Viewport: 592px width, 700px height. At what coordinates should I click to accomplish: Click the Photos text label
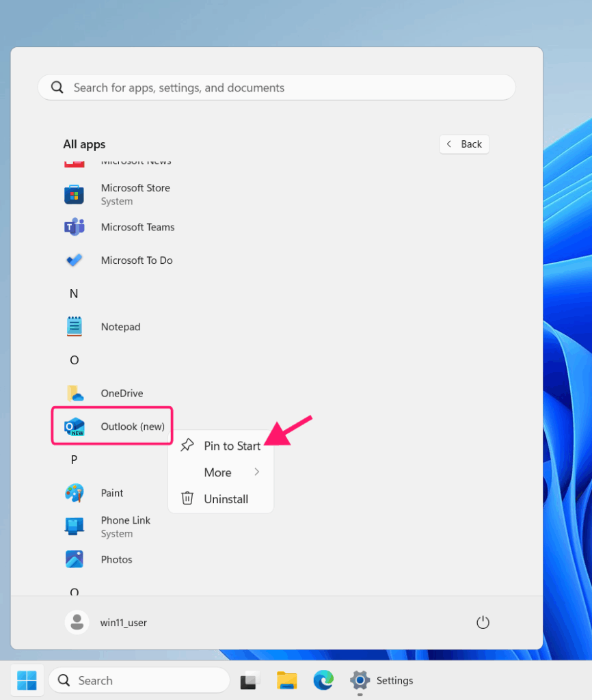pyautogui.click(x=116, y=559)
